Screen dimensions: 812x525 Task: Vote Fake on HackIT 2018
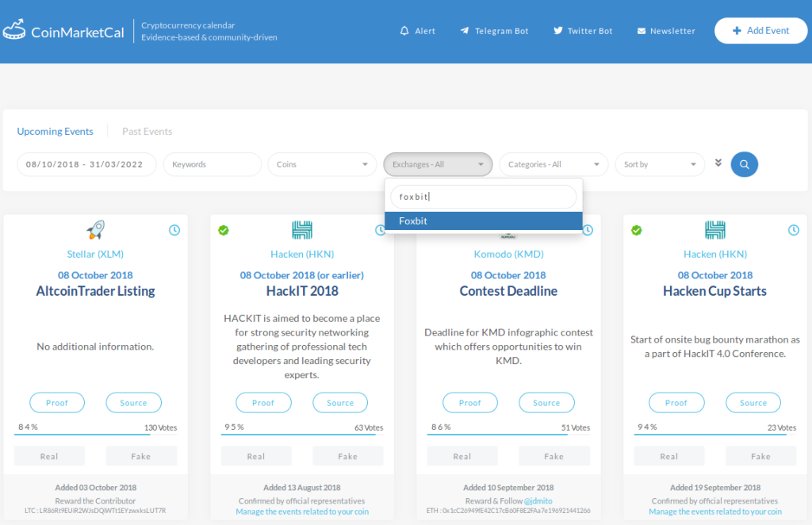click(348, 456)
